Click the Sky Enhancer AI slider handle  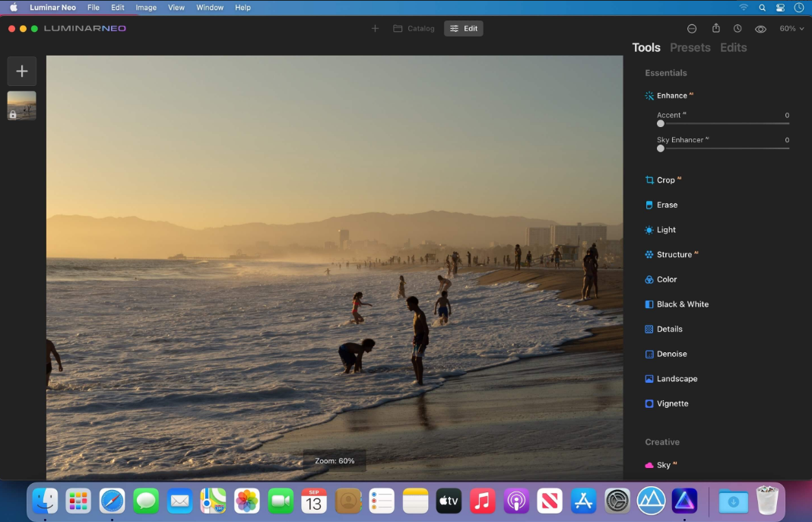click(x=660, y=149)
